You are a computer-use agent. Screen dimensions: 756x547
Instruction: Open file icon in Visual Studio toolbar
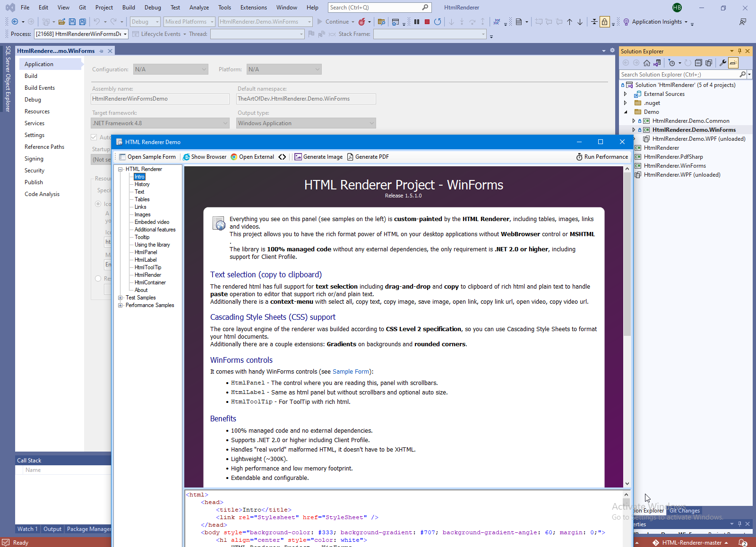click(x=62, y=22)
